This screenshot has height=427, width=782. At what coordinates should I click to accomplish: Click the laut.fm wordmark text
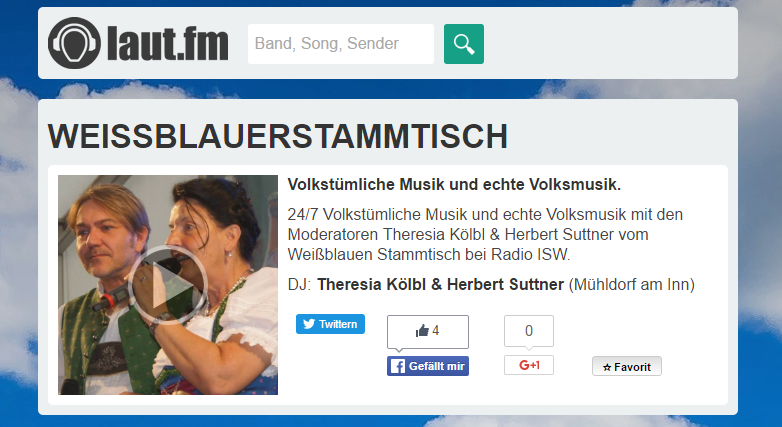coord(168,44)
